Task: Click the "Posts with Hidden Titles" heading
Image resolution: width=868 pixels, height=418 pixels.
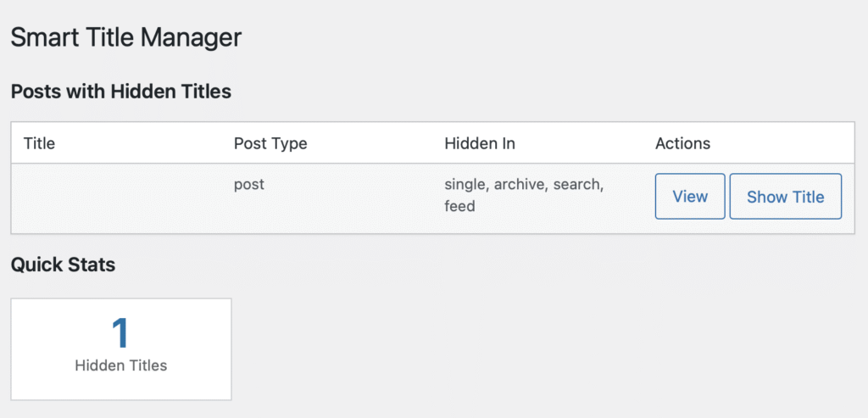Action: 120,92
